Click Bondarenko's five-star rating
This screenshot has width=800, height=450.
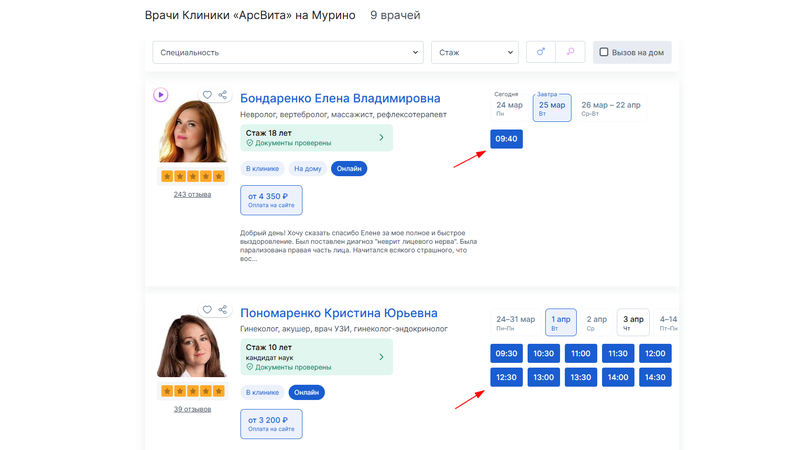click(x=192, y=177)
